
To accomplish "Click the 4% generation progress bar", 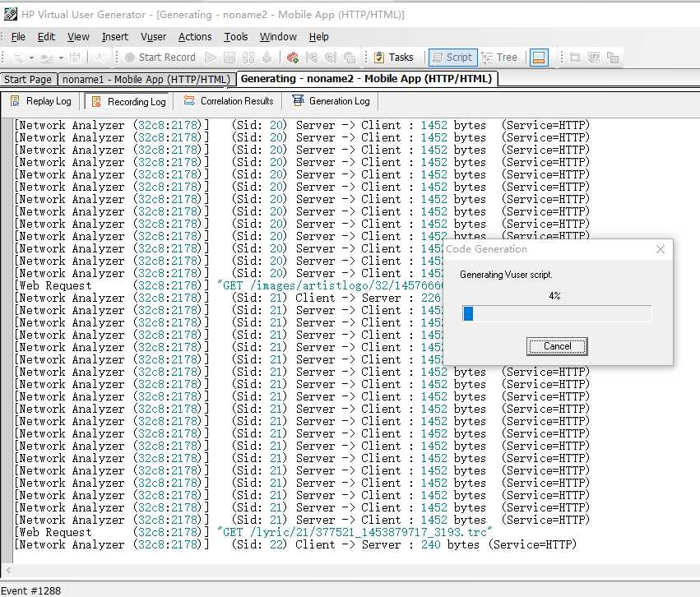I will [x=557, y=313].
